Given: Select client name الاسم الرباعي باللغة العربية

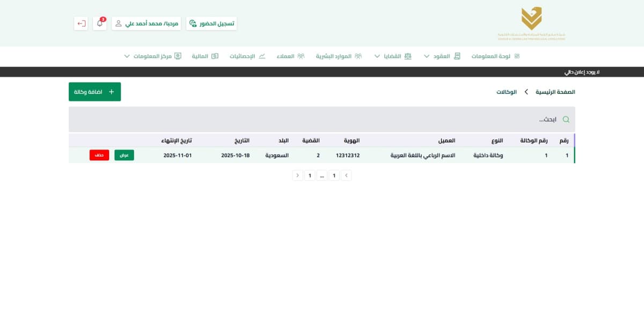Looking at the screenshot, I should (422, 156).
